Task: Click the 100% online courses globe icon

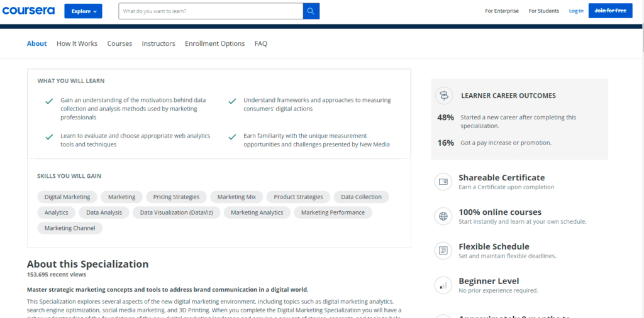Action: [x=443, y=217]
